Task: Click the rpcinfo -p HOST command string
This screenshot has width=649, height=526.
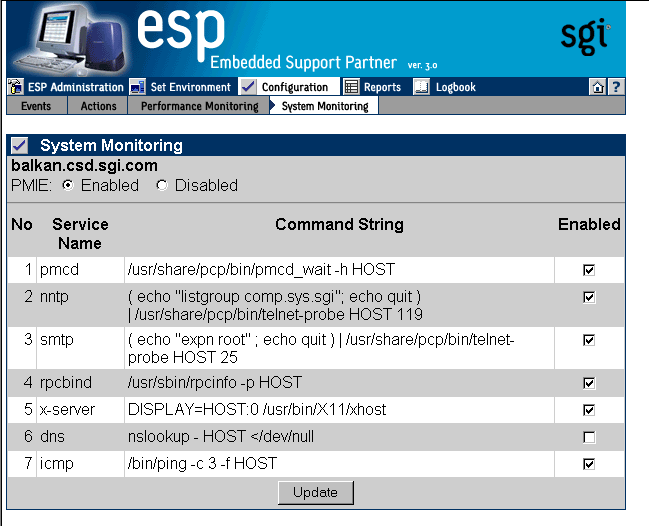Action: click(x=215, y=383)
